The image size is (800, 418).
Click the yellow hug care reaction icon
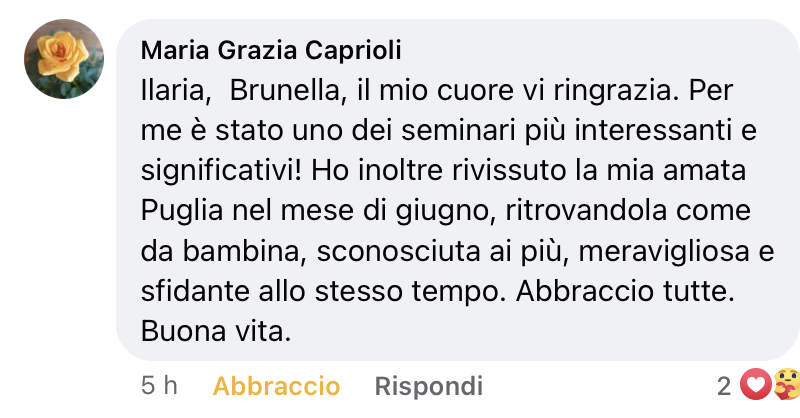tap(781, 385)
